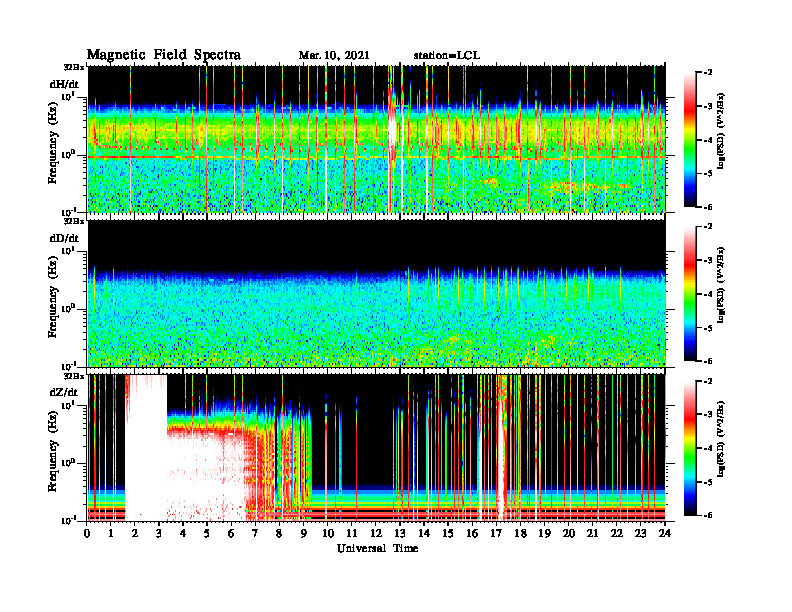This screenshot has height=612, width=792.
Task: Click the dD/dt panel color scale bar
Action: [690, 293]
